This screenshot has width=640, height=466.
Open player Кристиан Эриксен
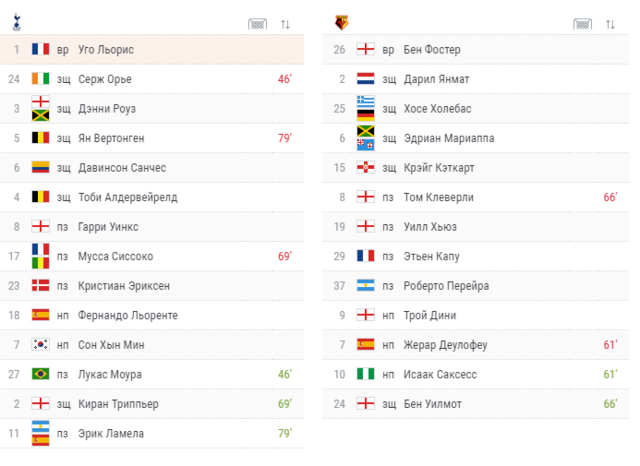123,286
